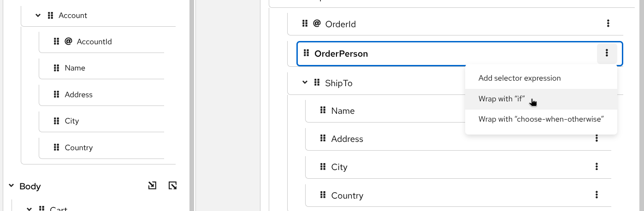
Task: Select the source Address field
Action: pos(78,94)
